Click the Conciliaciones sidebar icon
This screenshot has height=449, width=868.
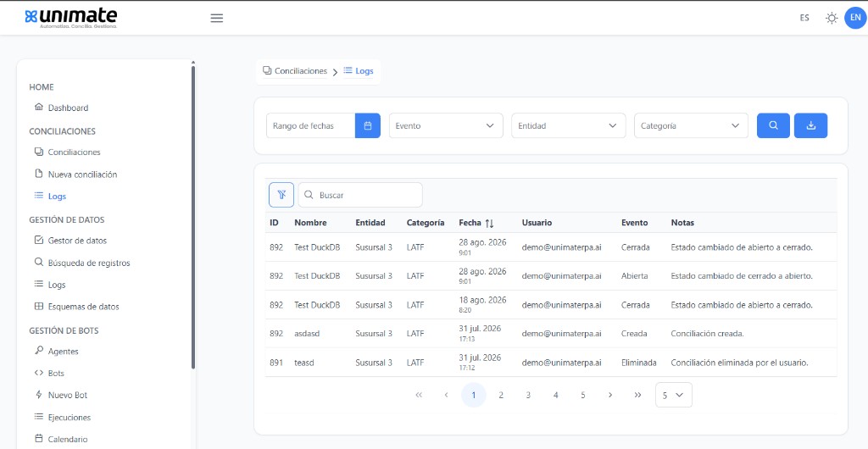pos(39,152)
